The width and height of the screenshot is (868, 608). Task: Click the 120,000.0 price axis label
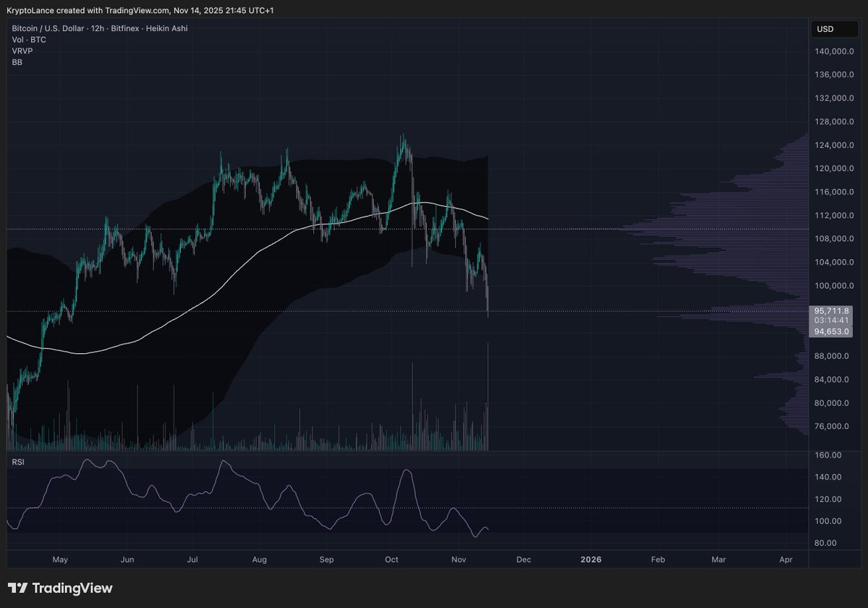click(x=834, y=169)
